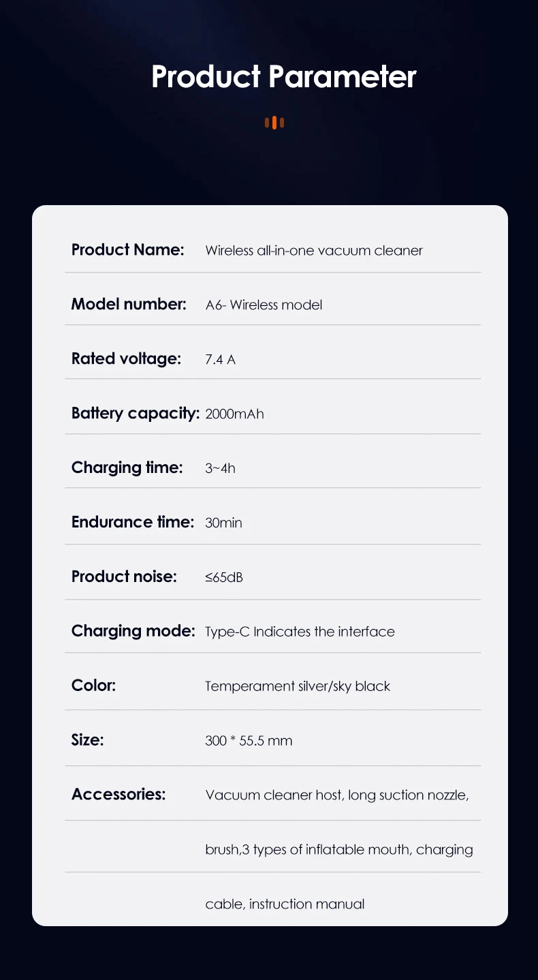Screen dimensions: 538x980
Task: Click the "≤65dB" noise value
Action: pyautogui.click(x=223, y=577)
